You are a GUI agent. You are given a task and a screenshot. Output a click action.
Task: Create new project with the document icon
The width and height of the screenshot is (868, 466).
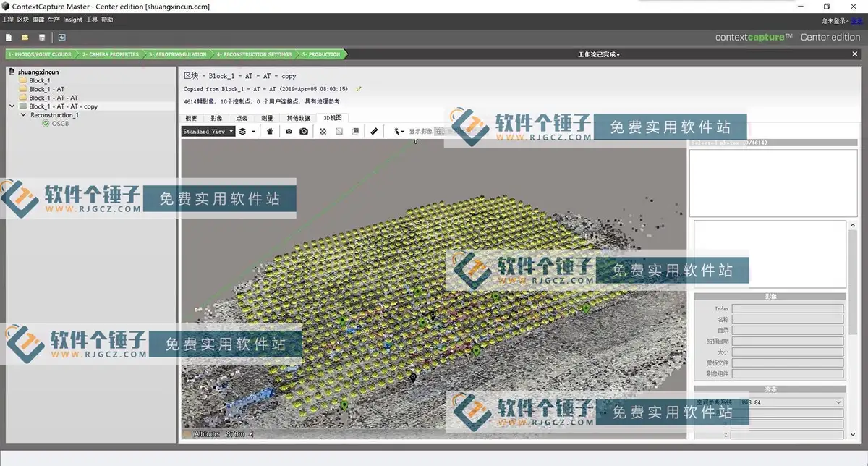[x=9, y=37]
